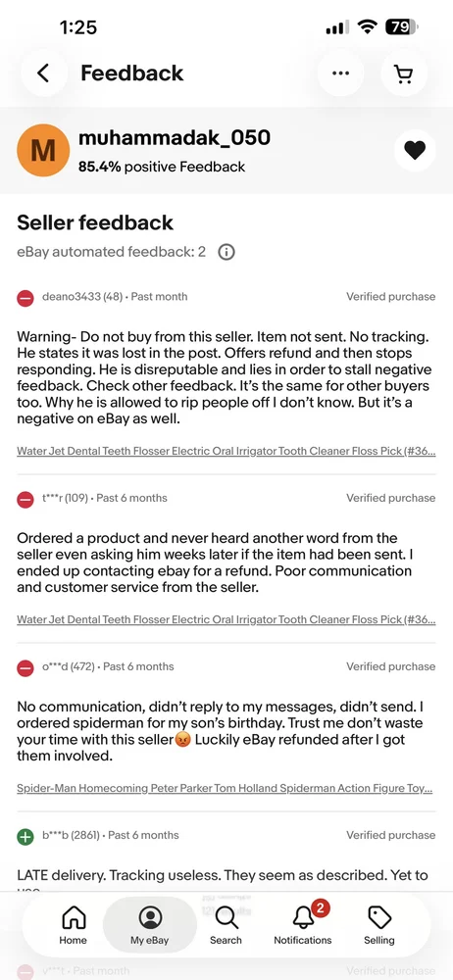Screen dimensions: 453x980
Task: Tap the red negative icon beside o***d
Action: (25, 668)
